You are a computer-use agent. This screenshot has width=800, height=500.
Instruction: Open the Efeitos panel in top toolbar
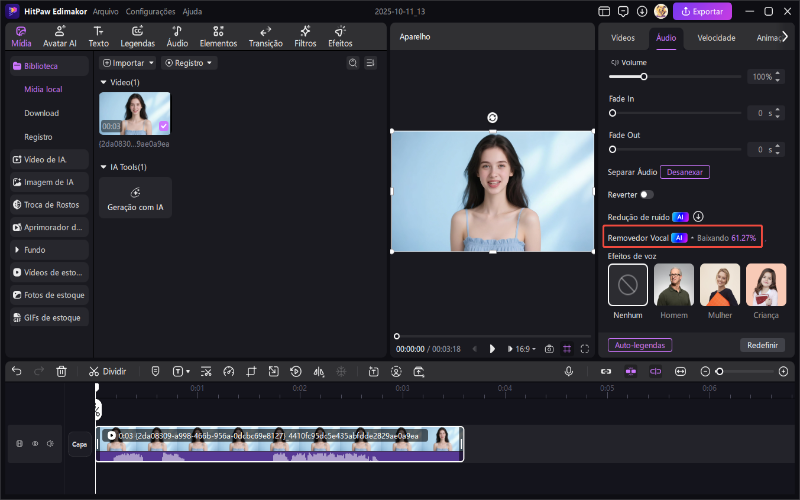pos(340,37)
